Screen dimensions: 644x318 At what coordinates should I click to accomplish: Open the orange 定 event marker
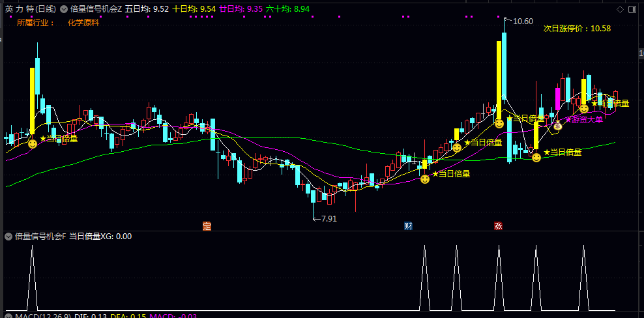(207, 226)
